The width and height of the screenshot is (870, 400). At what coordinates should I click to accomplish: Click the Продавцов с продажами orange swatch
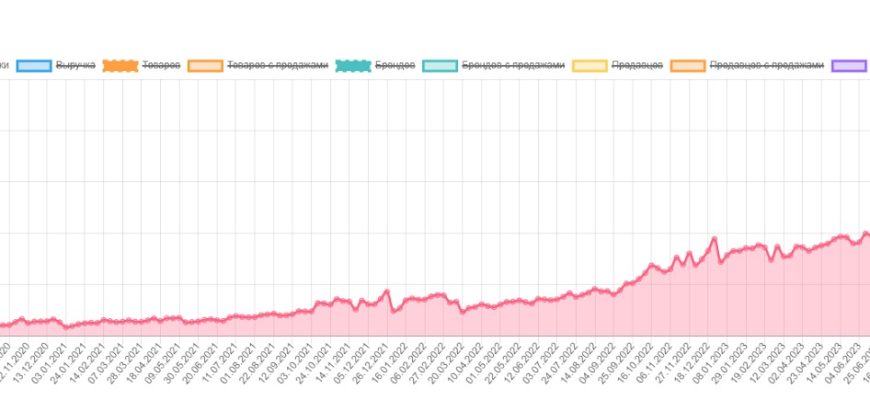(x=688, y=65)
